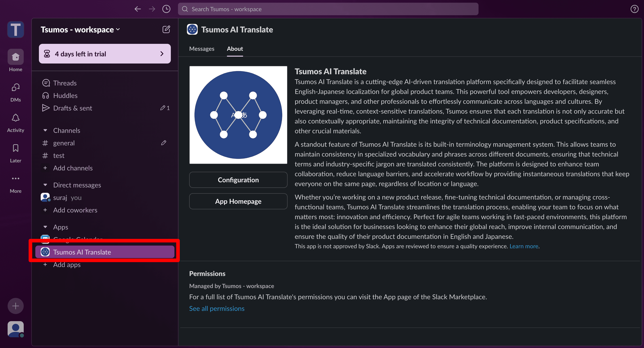Click the App Homepage button
The width and height of the screenshot is (644, 348).
238,201
